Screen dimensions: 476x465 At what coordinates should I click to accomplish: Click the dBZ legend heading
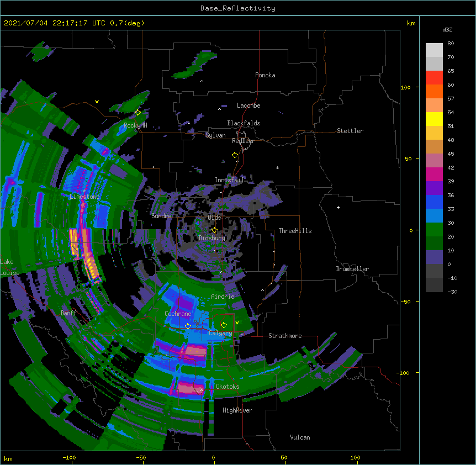pos(447,30)
